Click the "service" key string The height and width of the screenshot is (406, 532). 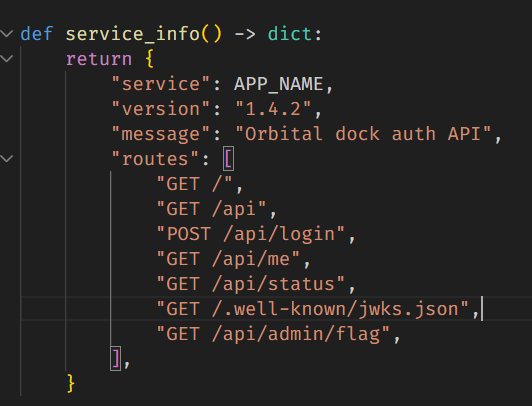[161, 84]
